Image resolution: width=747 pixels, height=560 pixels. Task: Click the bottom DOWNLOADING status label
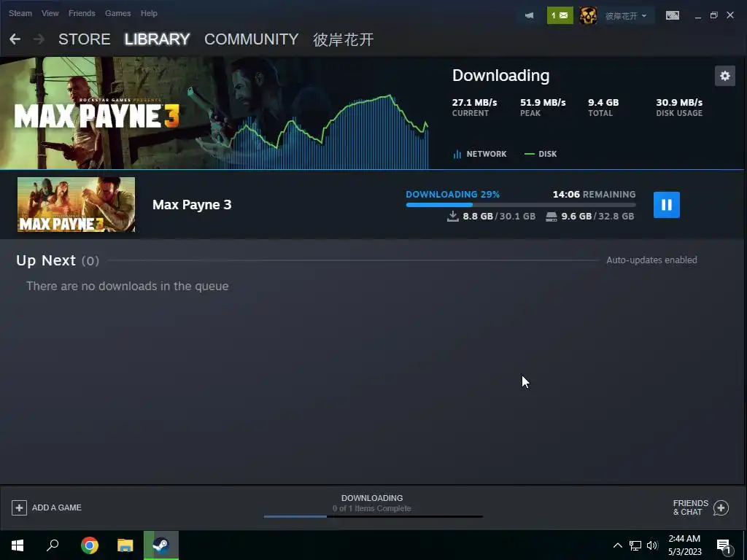[372, 498]
